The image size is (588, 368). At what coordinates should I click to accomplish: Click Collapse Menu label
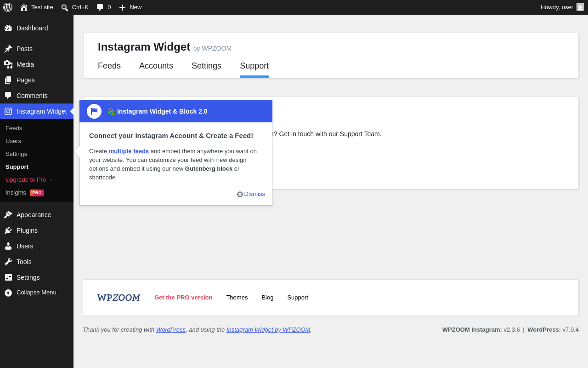click(x=36, y=292)
